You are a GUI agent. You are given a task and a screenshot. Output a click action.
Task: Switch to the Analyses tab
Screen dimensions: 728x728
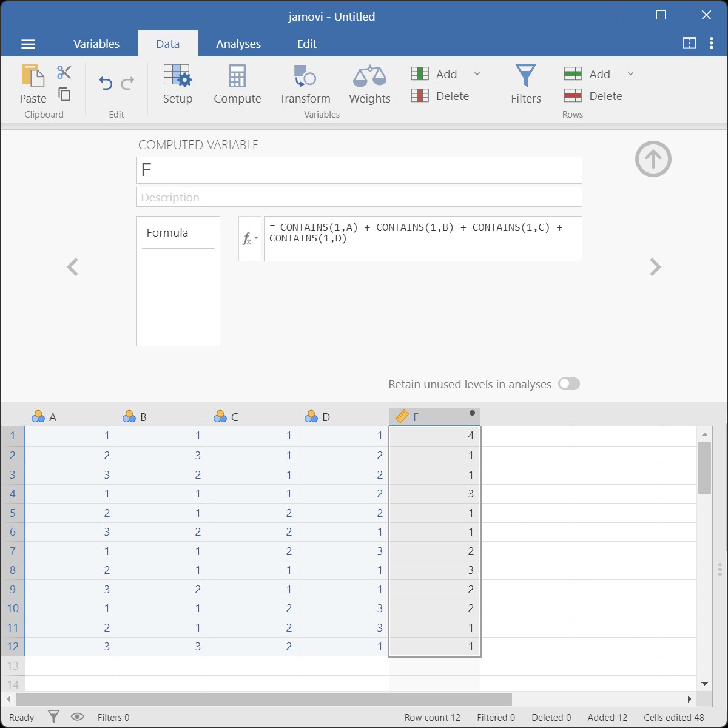[238, 44]
